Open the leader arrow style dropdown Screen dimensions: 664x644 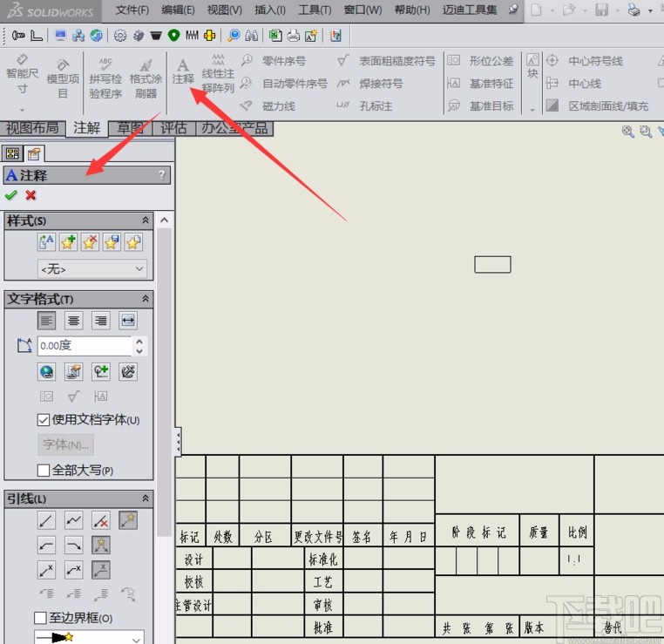point(89,637)
